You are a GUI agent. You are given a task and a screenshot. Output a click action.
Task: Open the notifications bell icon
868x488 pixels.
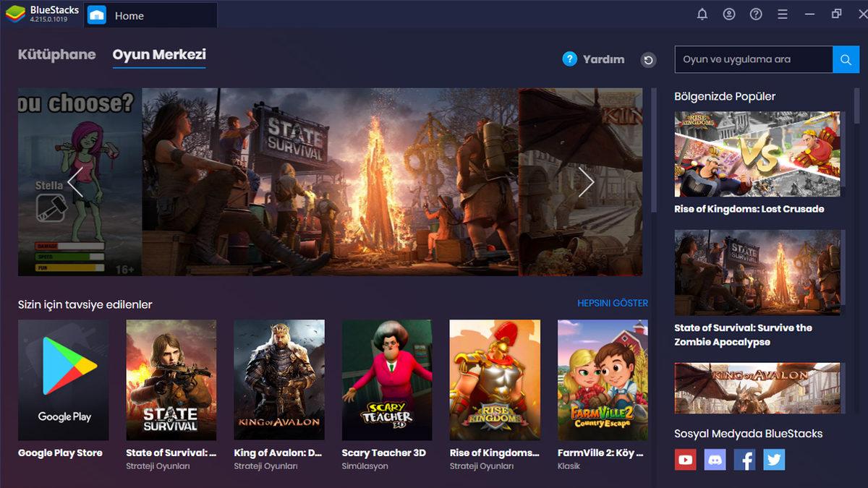[x=701, y=14]
